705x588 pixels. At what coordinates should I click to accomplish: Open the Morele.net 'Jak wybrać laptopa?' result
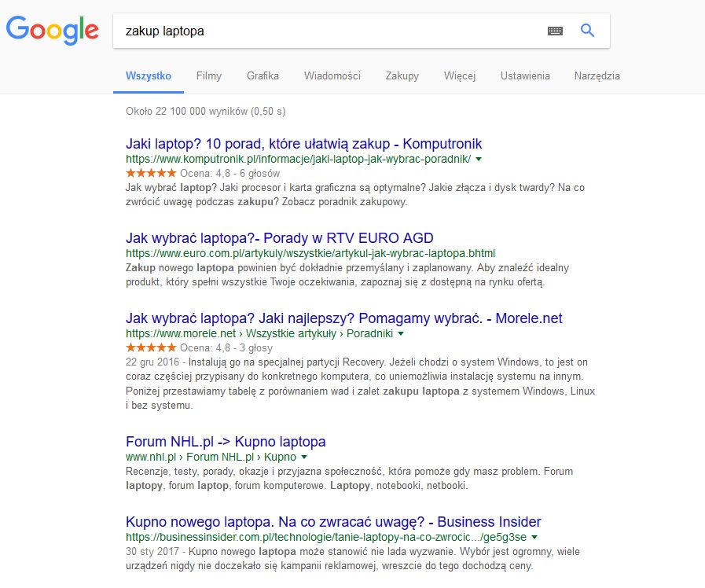[x=344, y=318]
